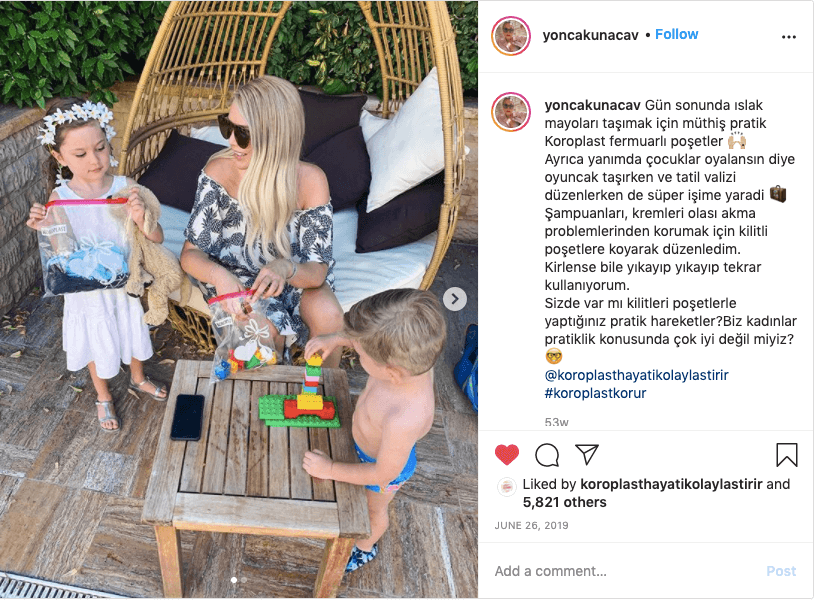View the 5,821 others who liked
The width and height of the screenshot is (814, 600).
pos(564,502)
